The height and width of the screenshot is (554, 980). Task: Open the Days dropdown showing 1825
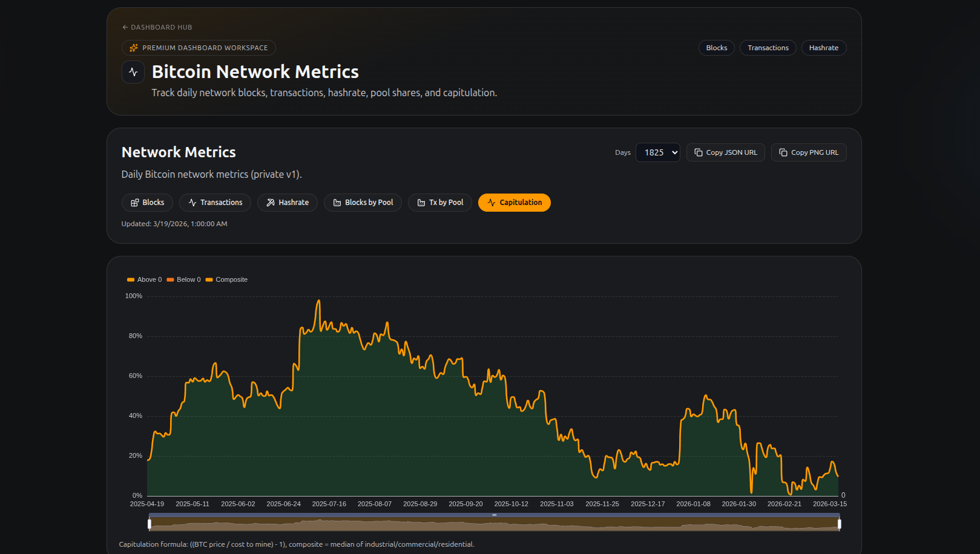(x=657, y=152)
